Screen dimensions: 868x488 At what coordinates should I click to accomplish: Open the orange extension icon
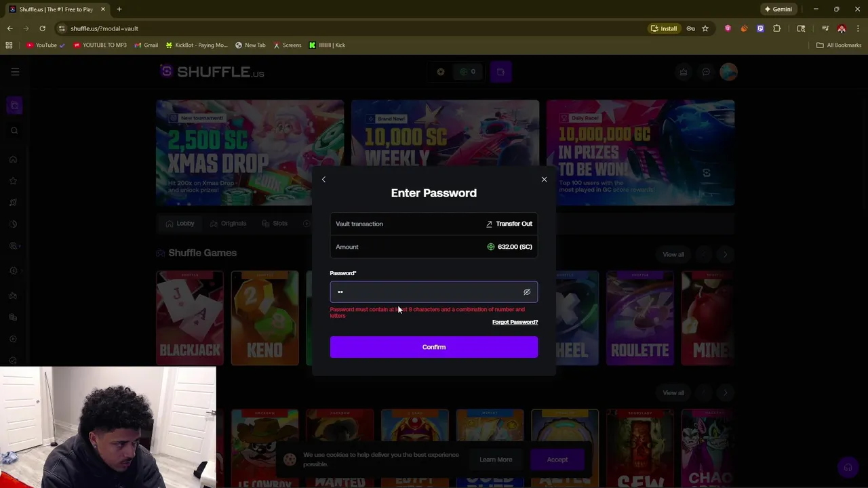coord(744,28)
